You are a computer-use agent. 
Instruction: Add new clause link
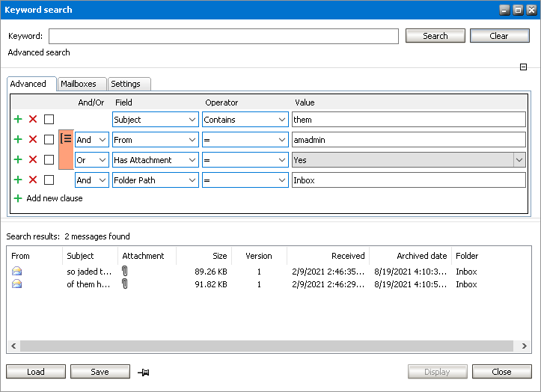[54, 198]
